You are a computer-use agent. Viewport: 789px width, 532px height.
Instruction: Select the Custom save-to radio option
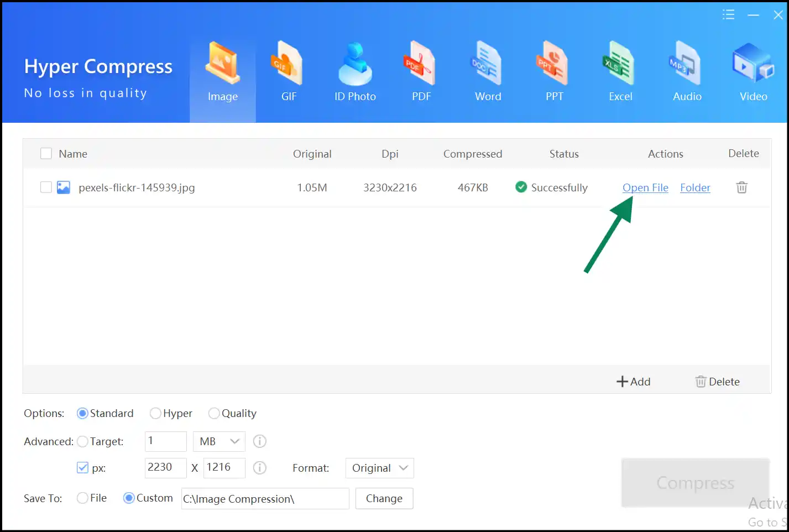coord(129,498)
